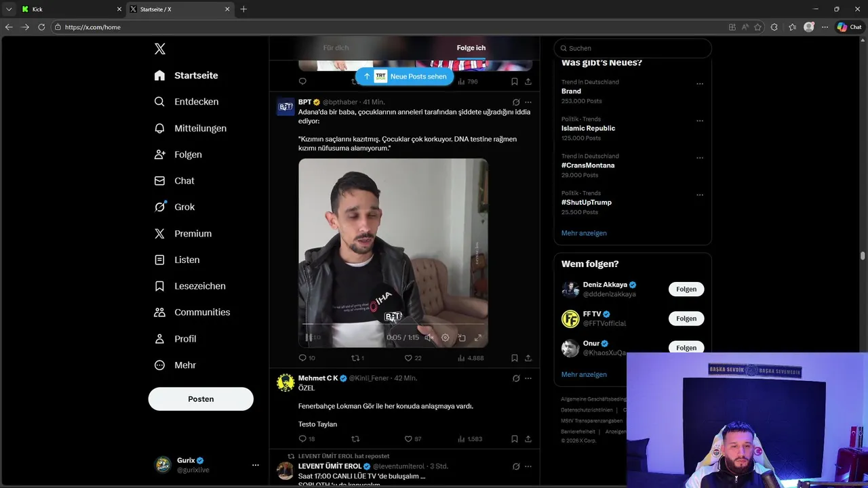The width and height of the screenshot is (868, 488).
Task: Open video settings gear
Action: 446,338
